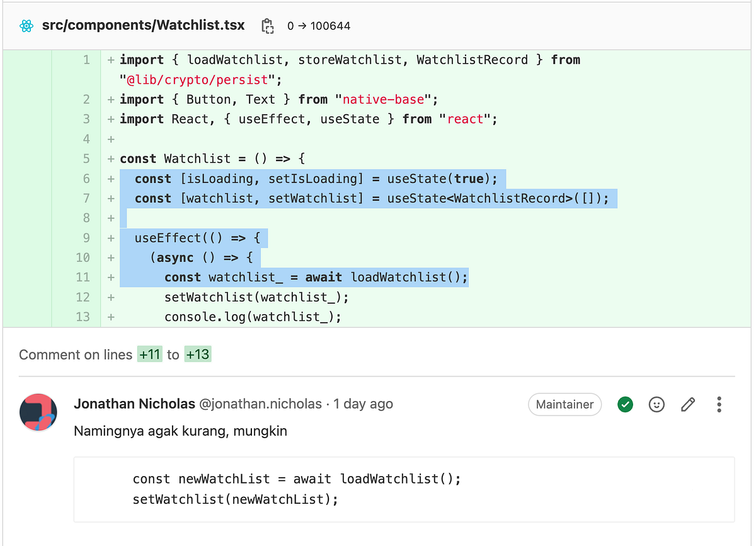Click Jonathan Nicholas's profile avatar

pyautogui.click(x=38, y=412)
